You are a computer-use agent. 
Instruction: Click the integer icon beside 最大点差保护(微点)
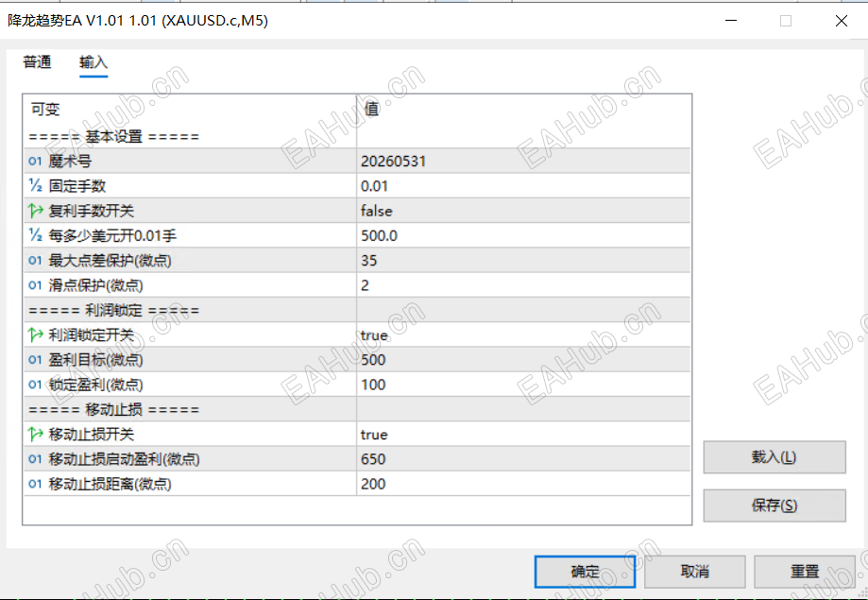pyautogui.click(x=35, y=261)
